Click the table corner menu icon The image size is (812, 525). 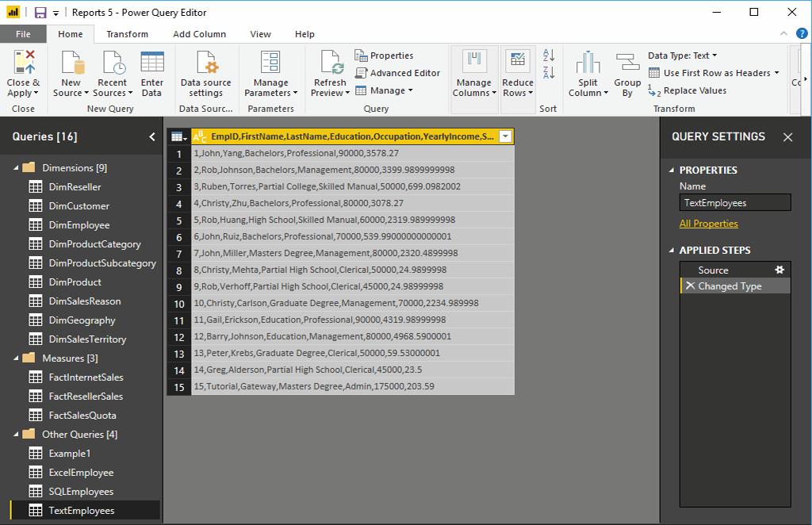coord(178,136)
